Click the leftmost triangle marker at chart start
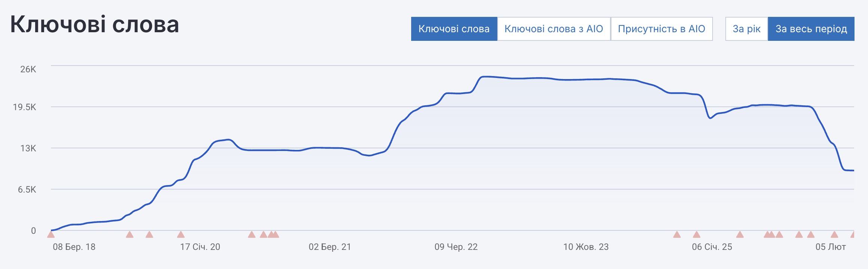This screenshot has height=269, width=868. pyautogui.click(x=51, y=235)
